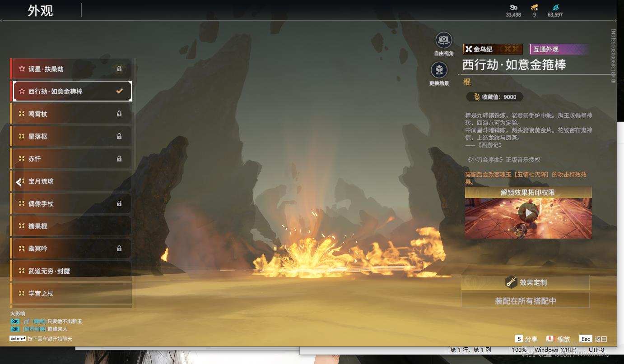Play the effect preview video
The width and height of the screenshot is (624, 364).
point(528,212)
